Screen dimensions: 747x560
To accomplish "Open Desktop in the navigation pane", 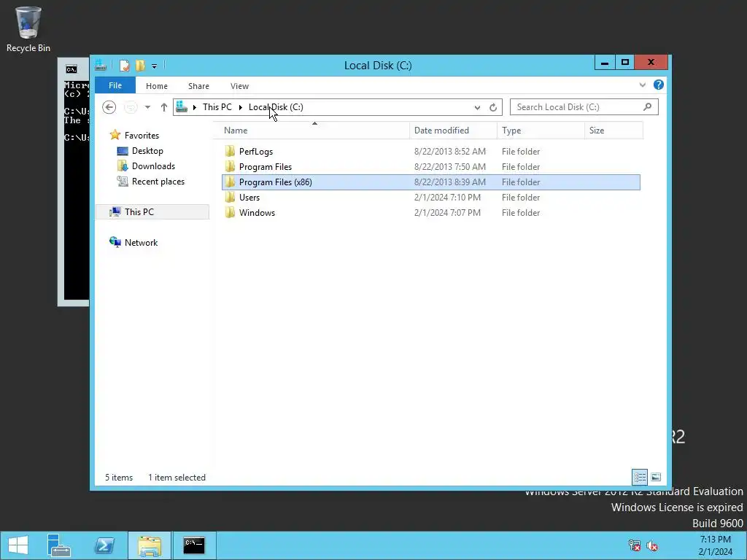I will (147, 150).
